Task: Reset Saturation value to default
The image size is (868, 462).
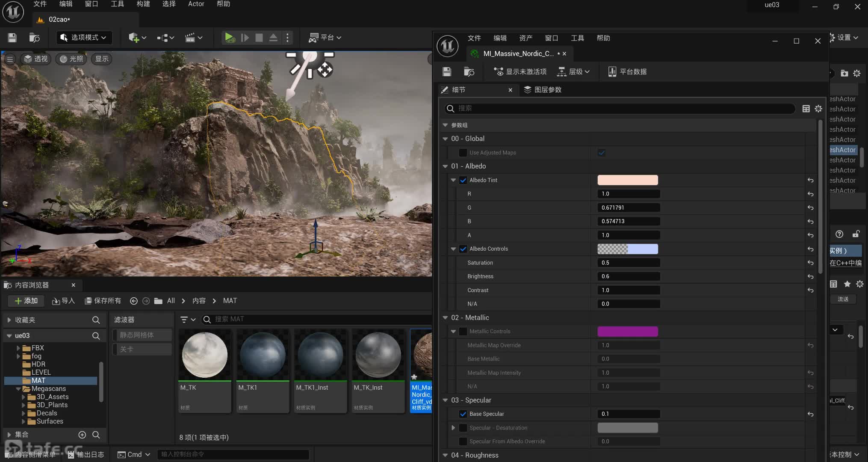Action: tap(810, 263)
